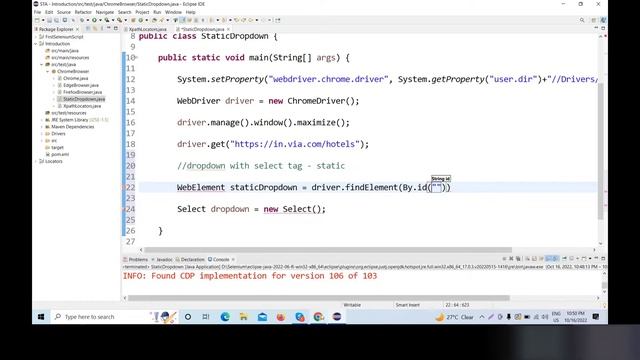Minimize the Console view

point(596,258)
